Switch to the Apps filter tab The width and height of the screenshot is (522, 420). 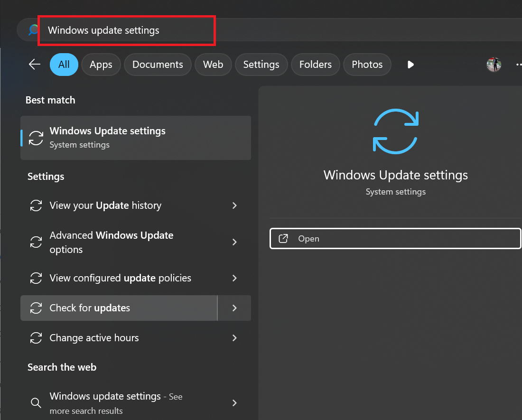(101, 65)
